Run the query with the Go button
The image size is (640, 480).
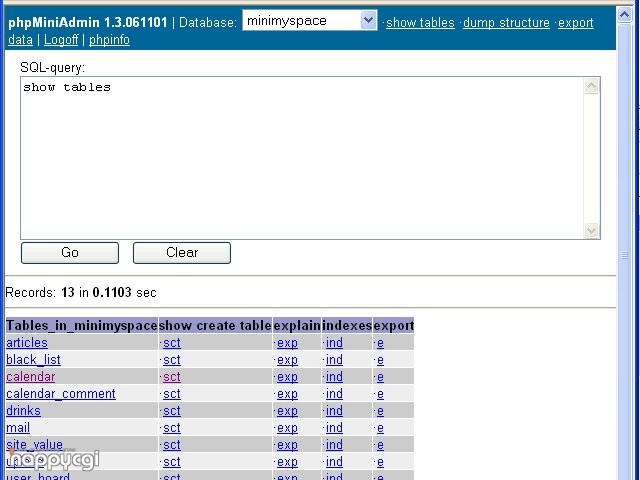[70, 253]
